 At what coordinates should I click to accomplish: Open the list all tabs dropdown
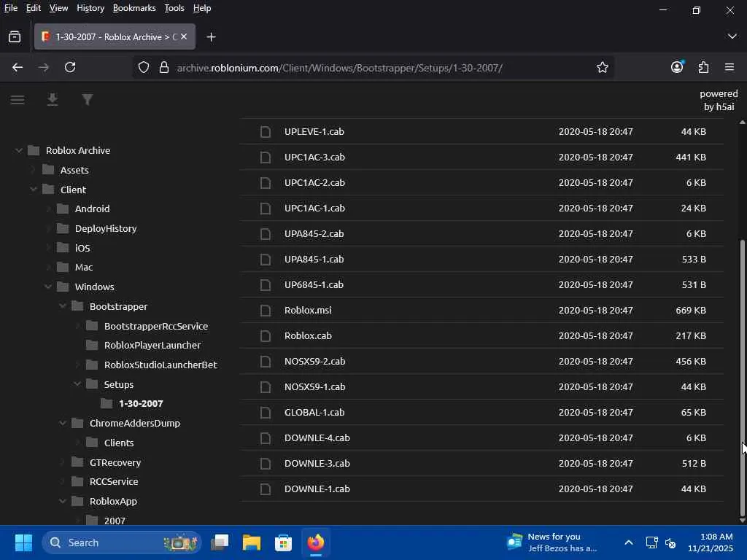tap(732, 36)
